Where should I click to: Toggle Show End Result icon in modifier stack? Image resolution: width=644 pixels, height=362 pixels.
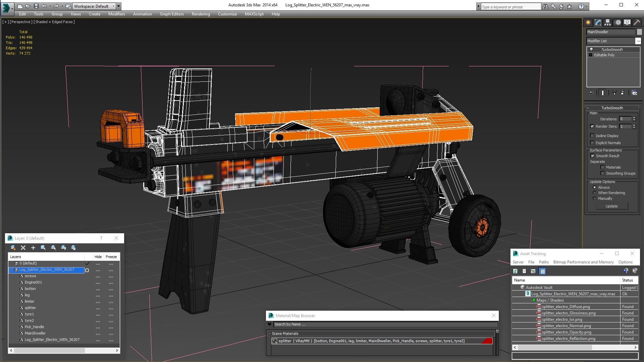coord(603,93)
